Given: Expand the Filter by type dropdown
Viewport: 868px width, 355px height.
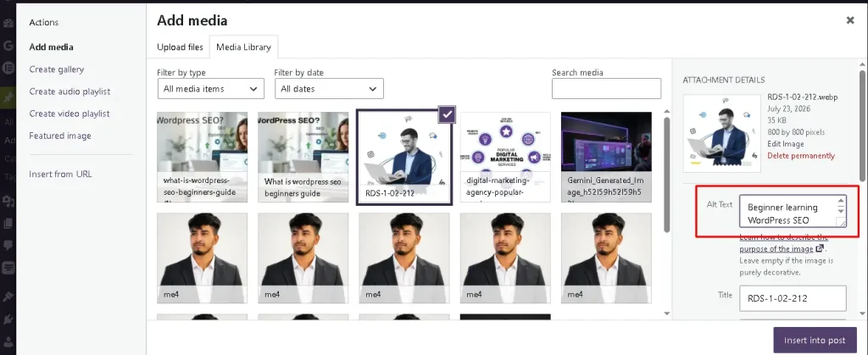Looking at the screenshot, I should coord(211,88).
